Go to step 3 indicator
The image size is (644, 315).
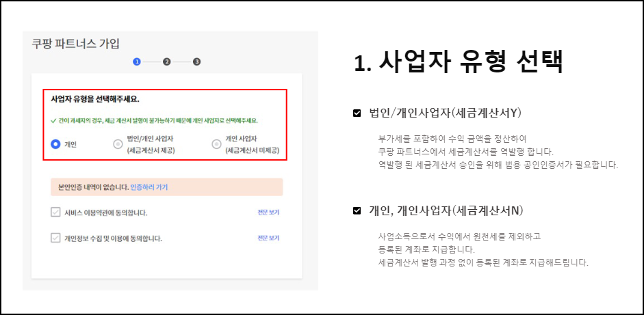tap(196, 61)
